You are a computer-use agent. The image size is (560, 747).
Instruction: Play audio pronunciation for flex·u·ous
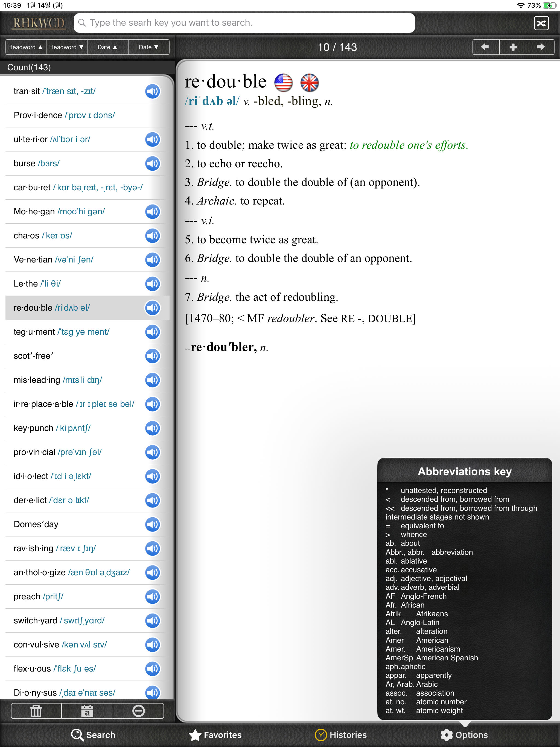point(152,669)
